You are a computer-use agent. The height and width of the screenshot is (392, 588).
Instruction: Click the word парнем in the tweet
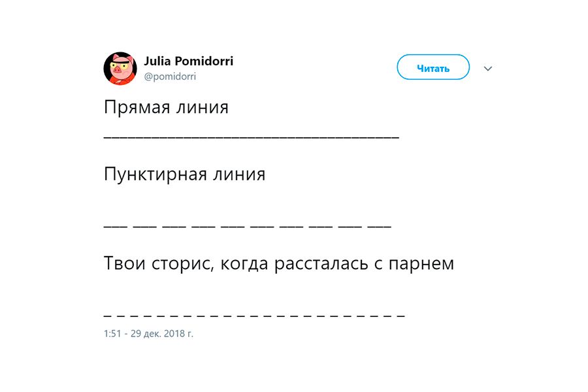(x=421, y=265)
